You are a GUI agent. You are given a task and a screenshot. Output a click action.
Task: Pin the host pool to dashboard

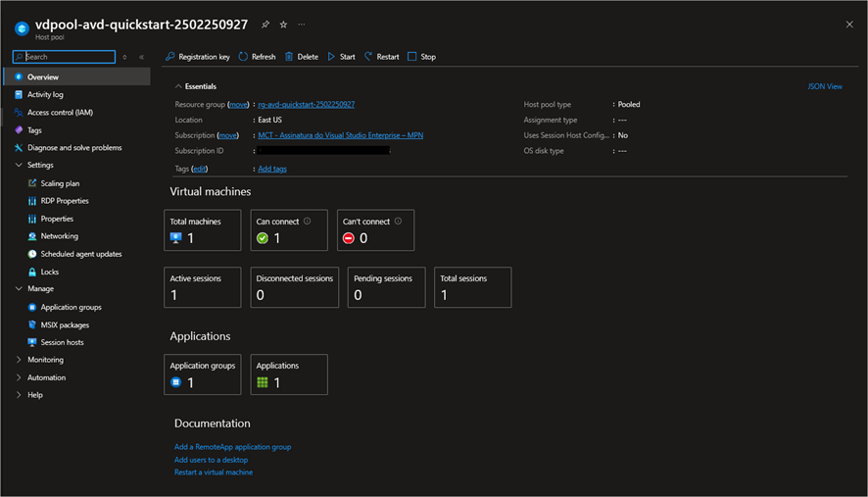click(265, 25)
